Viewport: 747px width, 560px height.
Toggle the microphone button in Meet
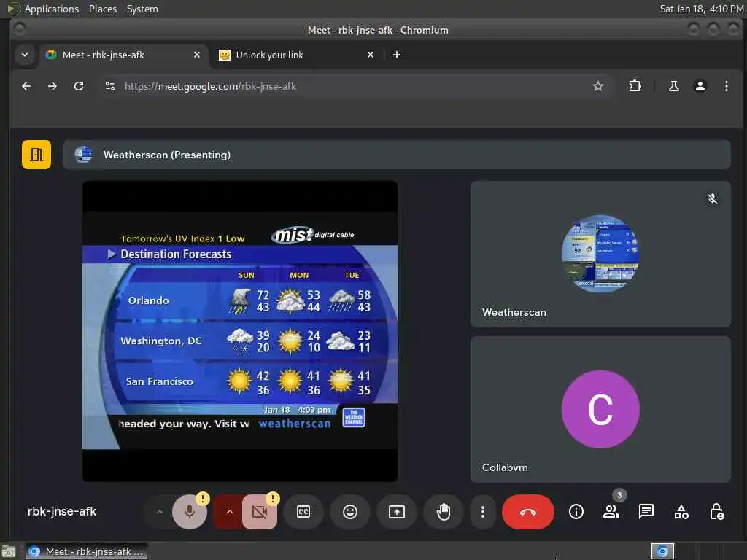tap(189, 512)
